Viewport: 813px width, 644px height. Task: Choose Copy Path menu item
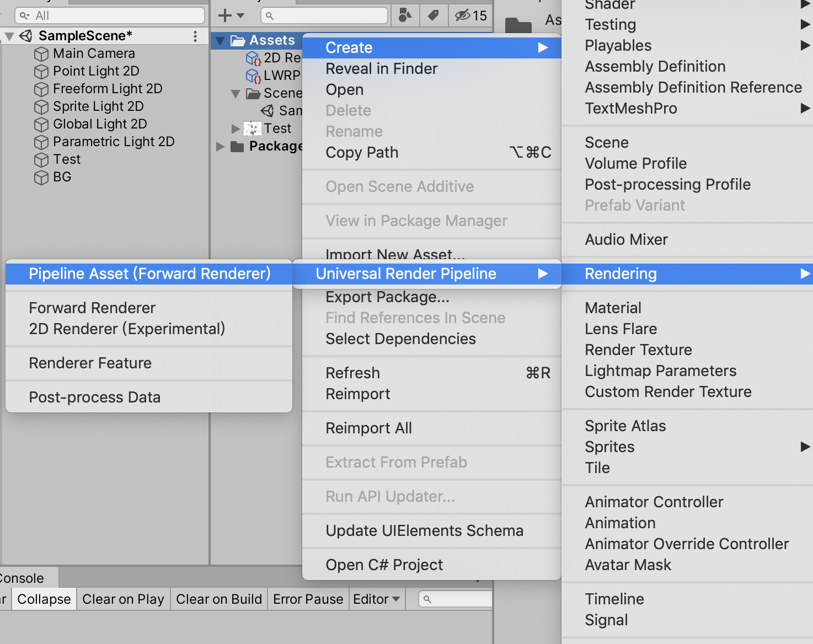coord(432,152)
